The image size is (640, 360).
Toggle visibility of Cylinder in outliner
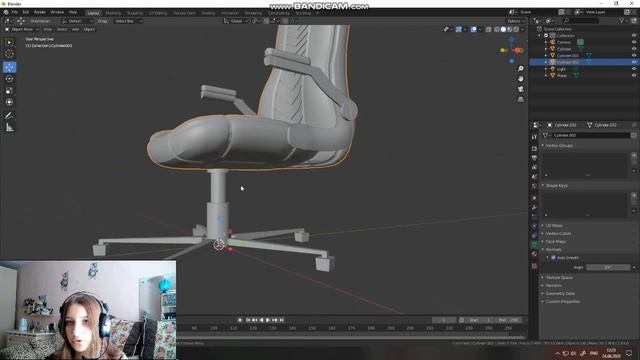(634, 49)
